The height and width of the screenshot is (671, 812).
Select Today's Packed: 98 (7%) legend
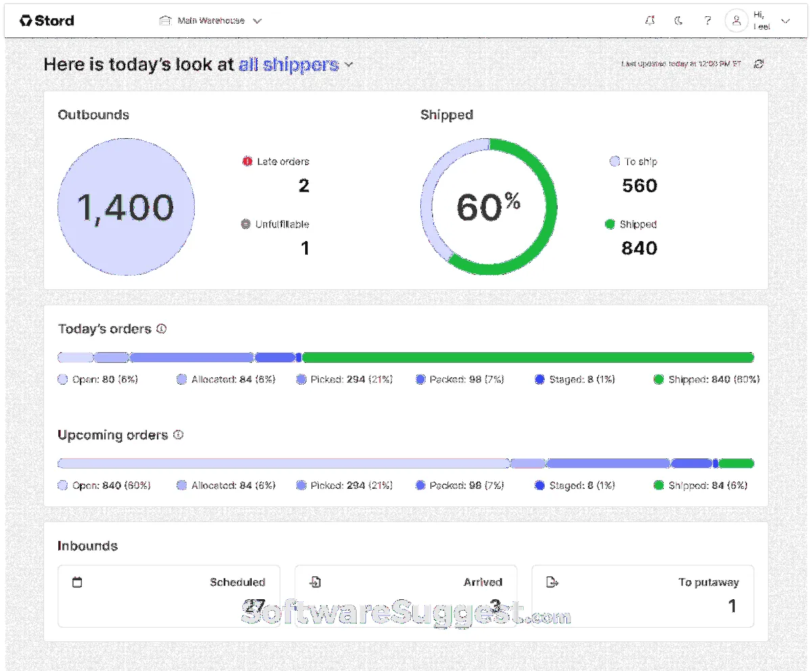click(460, 380)
